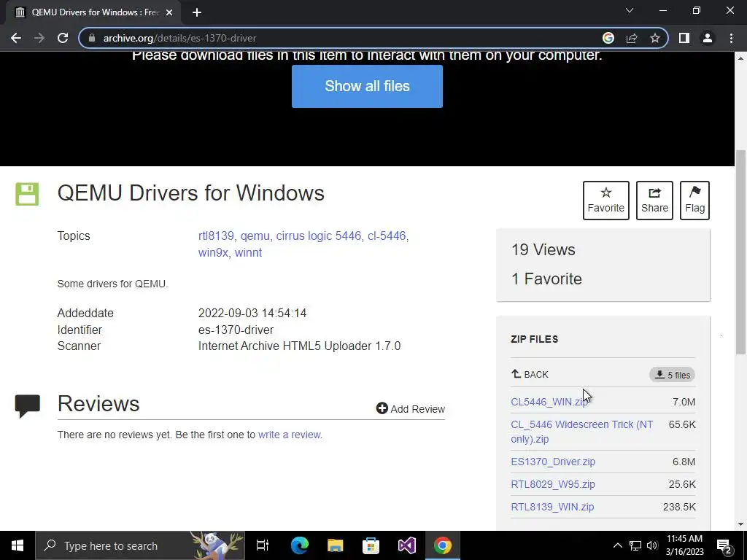Click the scrollbar down arrow
The width and height of the screenshot is (747, 560).
point(740,524)
